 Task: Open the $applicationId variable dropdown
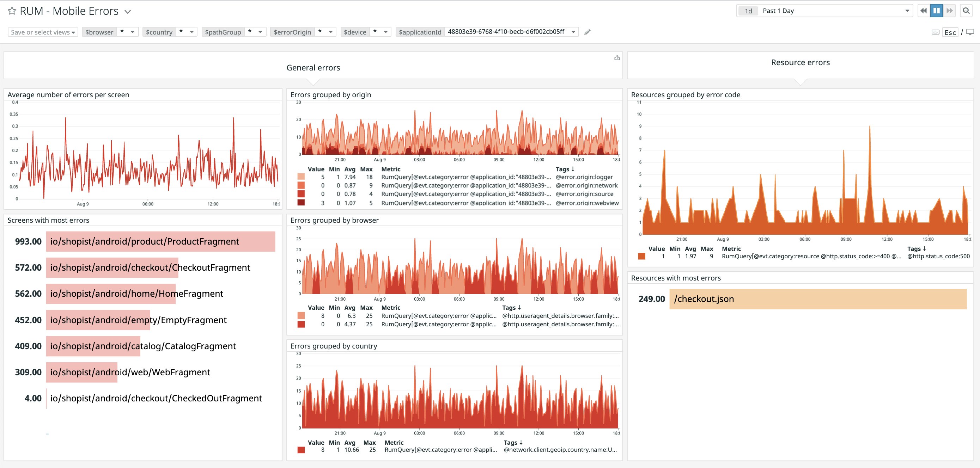click(573, 32)
